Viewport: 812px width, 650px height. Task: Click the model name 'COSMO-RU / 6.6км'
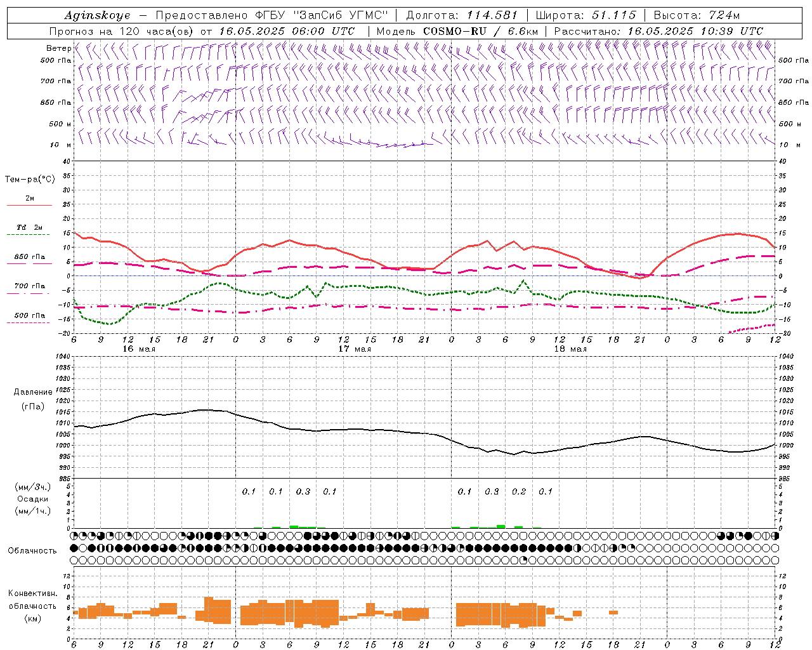pyautogui.click(x=480, y=31)
